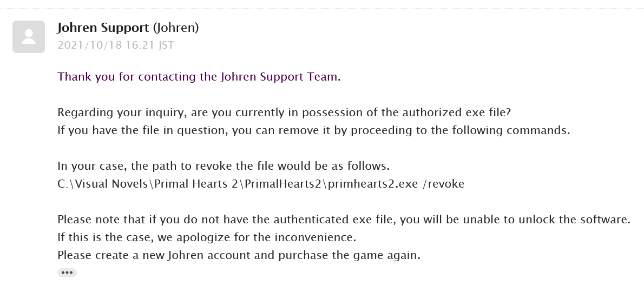Click the phrase 'authorized exe file'
Image resolution: width=644 pixels, height=292 pixels.
click(456, 112)
